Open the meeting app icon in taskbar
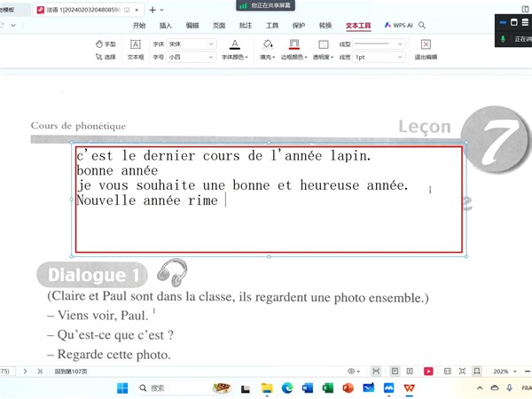 (389, 388)
